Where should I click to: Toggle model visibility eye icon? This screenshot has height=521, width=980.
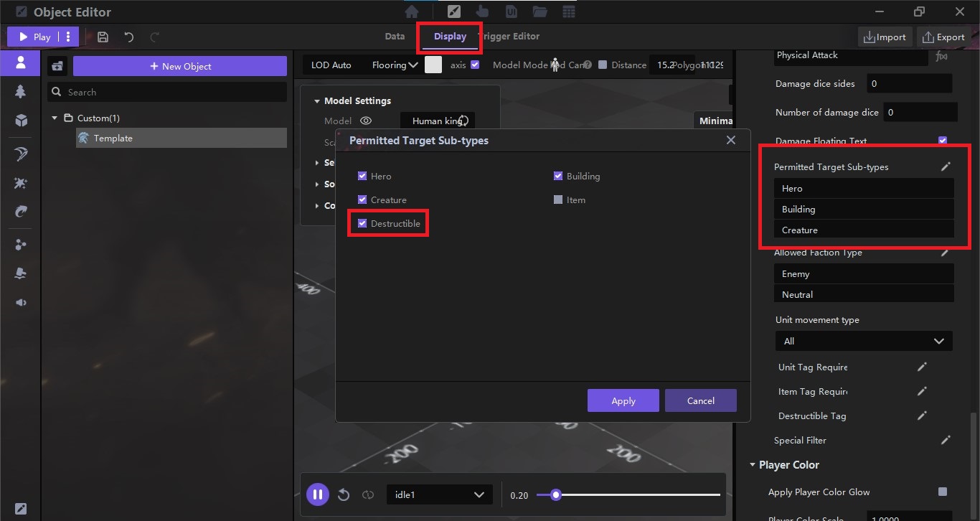(366, 121)
